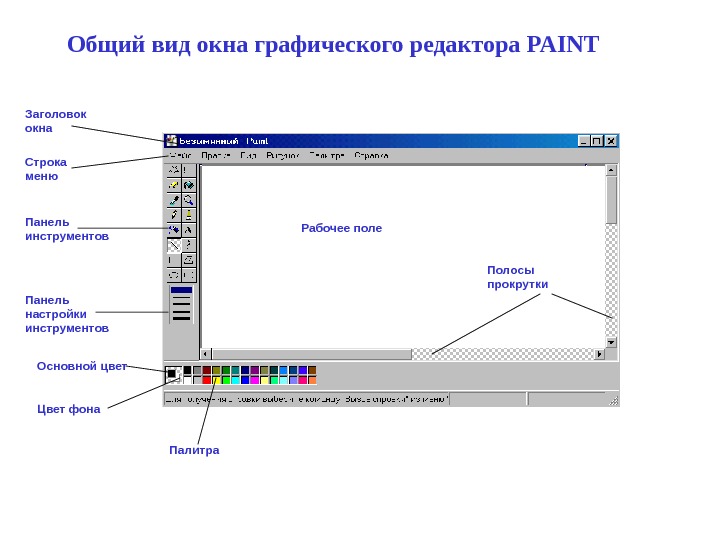Activate the Airbrush spray tool

[174, 230]
